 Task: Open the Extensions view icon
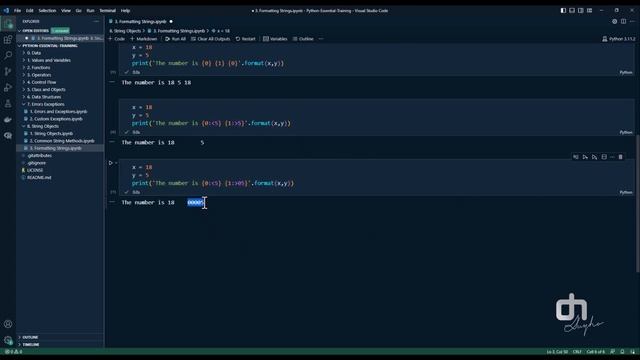click(x=8, y=40)
